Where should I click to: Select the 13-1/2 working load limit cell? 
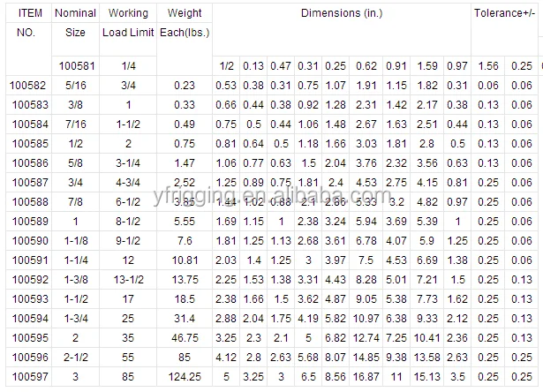tap(128, 279)
